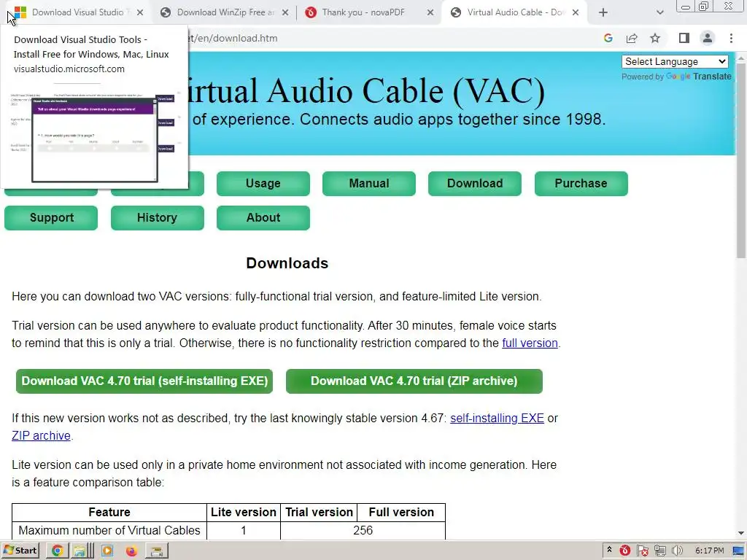Click the Feature table header

click(109, 512)
